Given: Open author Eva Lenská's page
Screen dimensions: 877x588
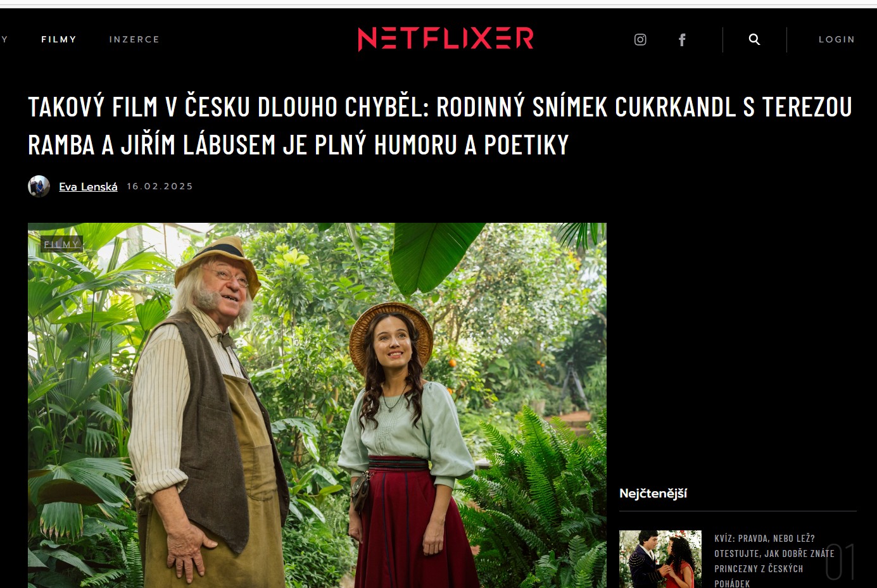Looking at the screenshot, I should (88, 187).
